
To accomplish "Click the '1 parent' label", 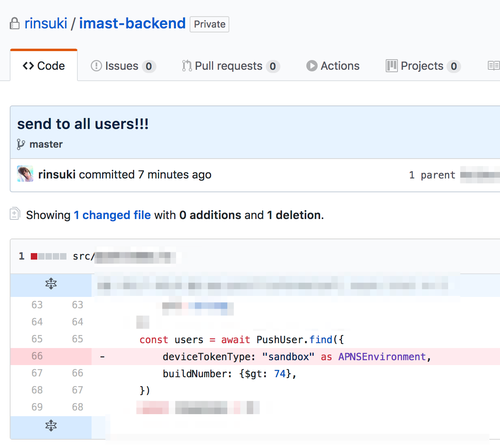I will tap(432, 175).
